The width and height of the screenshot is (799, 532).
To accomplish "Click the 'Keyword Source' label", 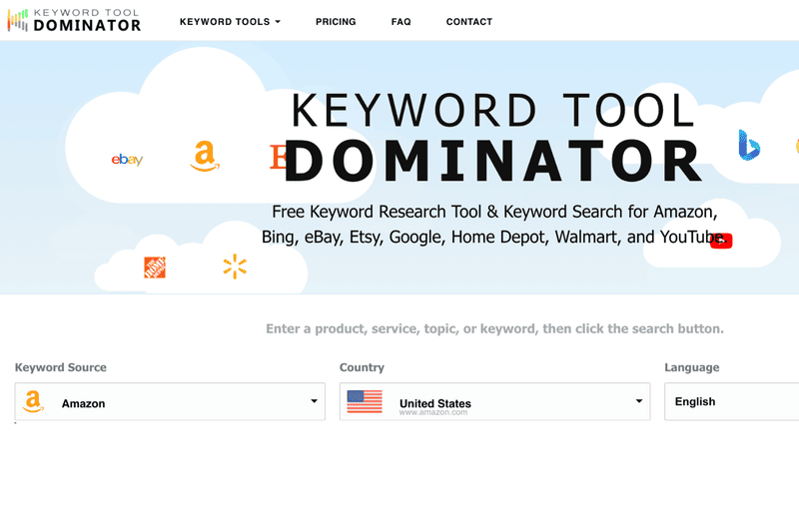I will coord(61,367).
